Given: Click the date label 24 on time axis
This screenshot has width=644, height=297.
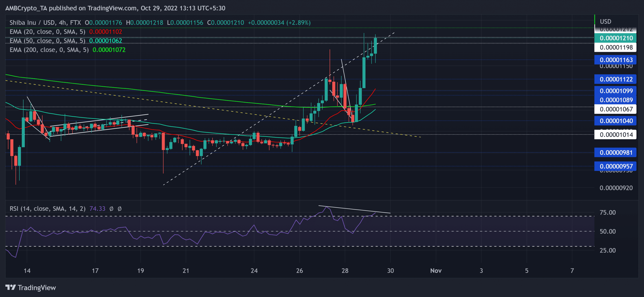Looking at the screenshot, I should coord(254,271).
